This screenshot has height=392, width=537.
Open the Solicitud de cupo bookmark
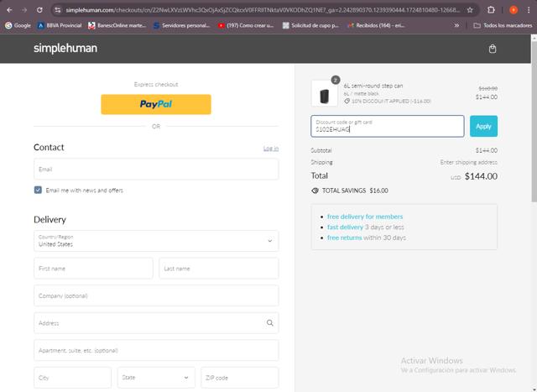pos(310,25)
